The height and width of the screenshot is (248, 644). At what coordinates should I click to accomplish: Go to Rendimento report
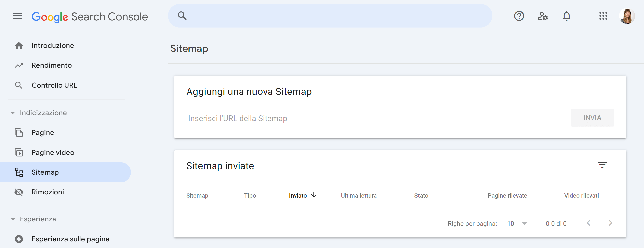pos(51,65)
